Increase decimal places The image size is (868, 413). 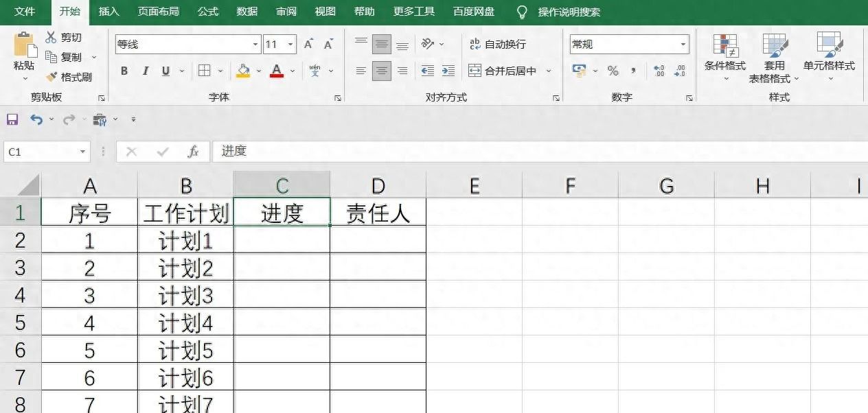point(659,71)
